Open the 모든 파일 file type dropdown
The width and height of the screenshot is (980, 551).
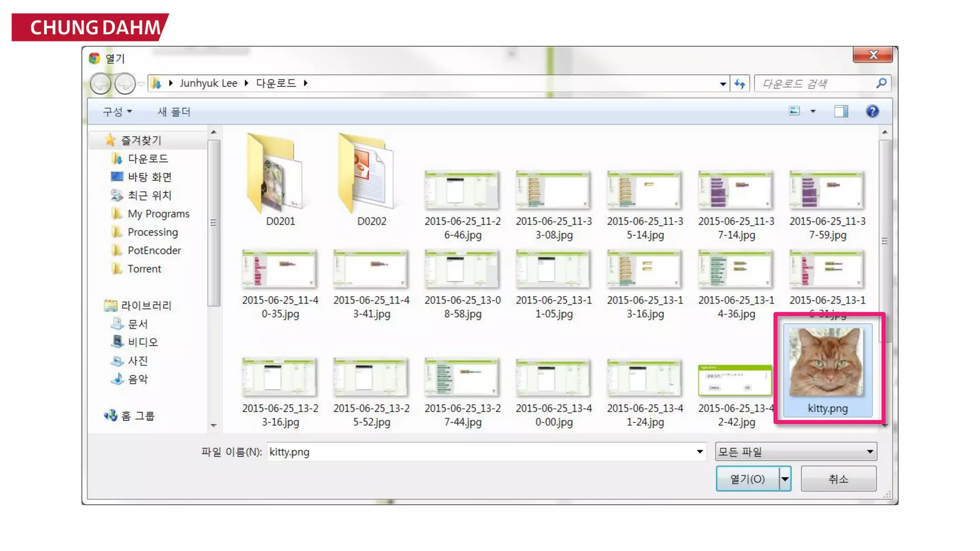click(795, 452)
